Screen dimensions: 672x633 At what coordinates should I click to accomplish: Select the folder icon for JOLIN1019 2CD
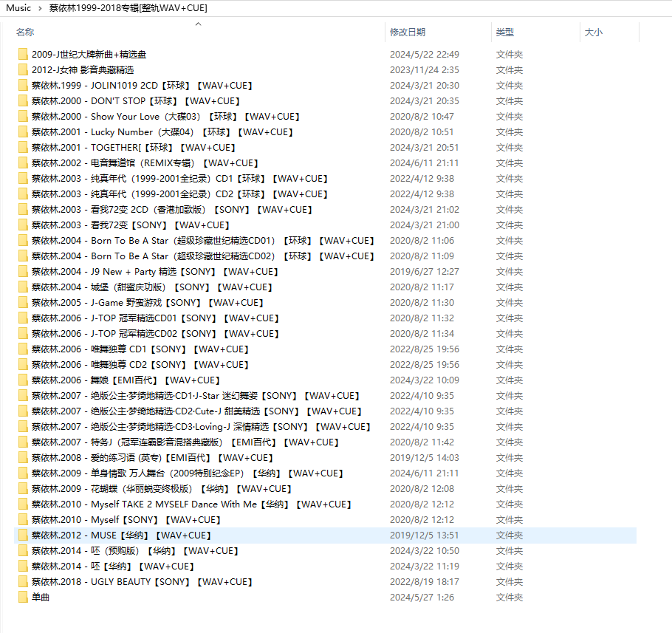click(23, 85)
